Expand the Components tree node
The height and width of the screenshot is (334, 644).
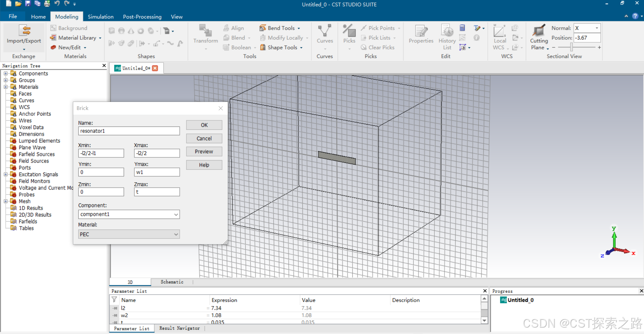(5, 73)
